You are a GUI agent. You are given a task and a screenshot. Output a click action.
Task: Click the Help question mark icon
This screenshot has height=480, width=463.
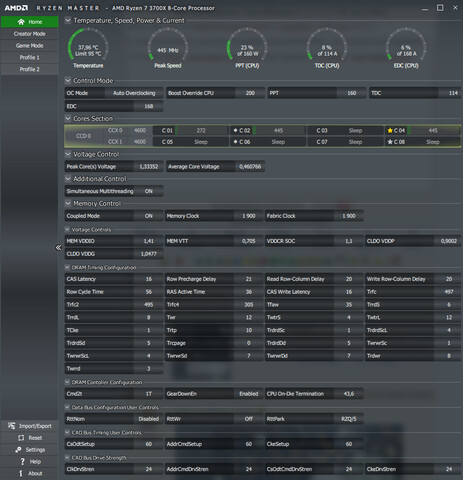[x=22, y=462]
